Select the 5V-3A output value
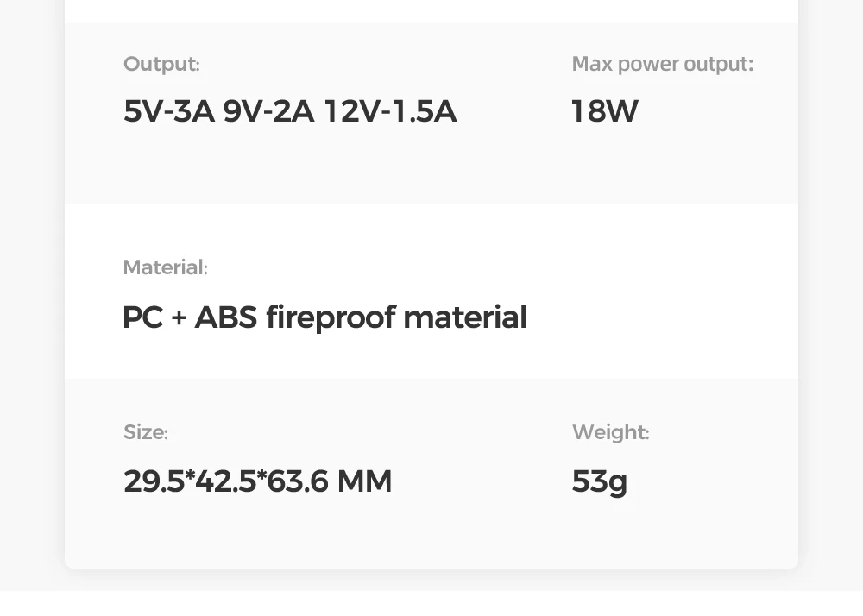863x616 pixels. (169, 111)
